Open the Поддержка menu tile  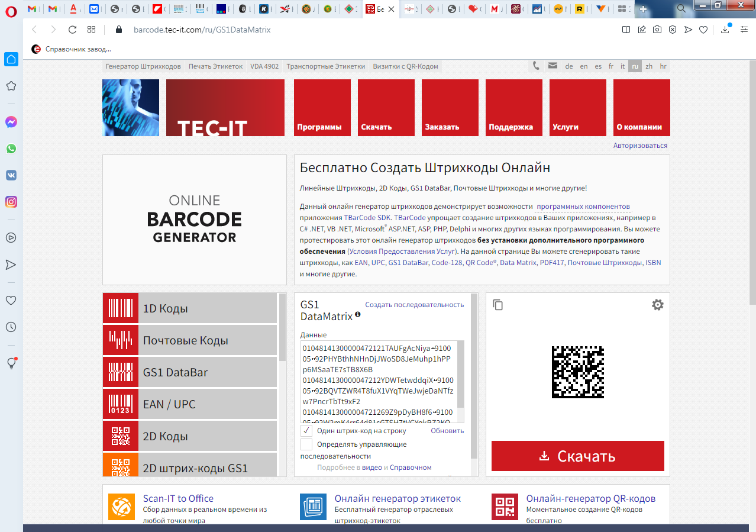point(513,108)
